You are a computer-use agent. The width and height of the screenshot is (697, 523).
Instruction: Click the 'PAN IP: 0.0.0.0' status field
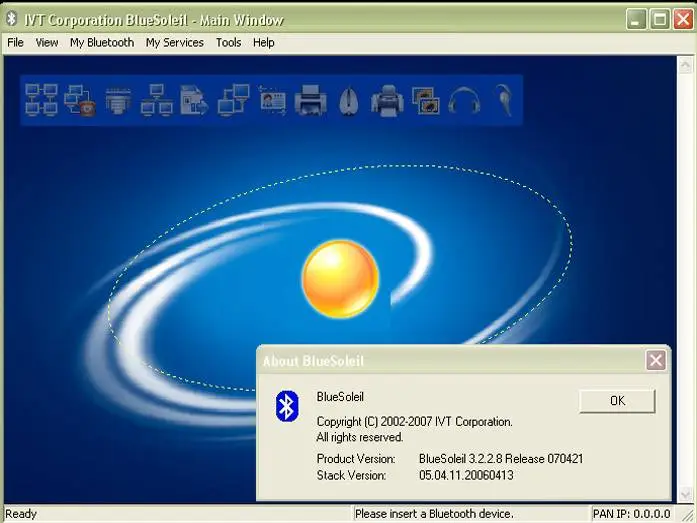(x=631, y=514)
